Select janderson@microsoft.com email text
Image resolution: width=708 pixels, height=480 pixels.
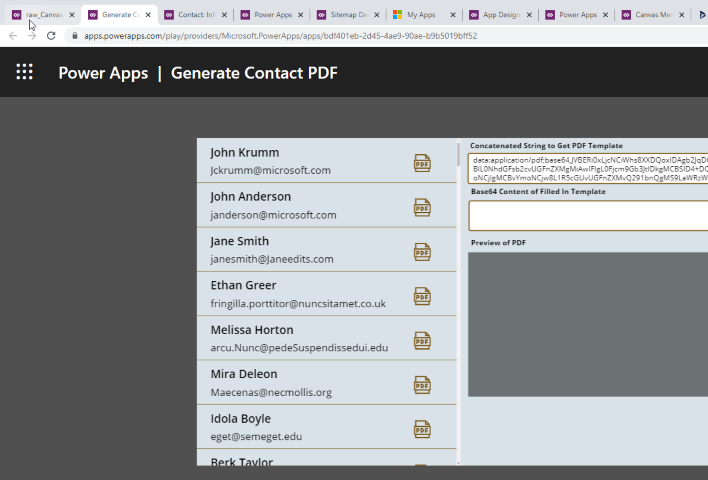pos(273,215)
